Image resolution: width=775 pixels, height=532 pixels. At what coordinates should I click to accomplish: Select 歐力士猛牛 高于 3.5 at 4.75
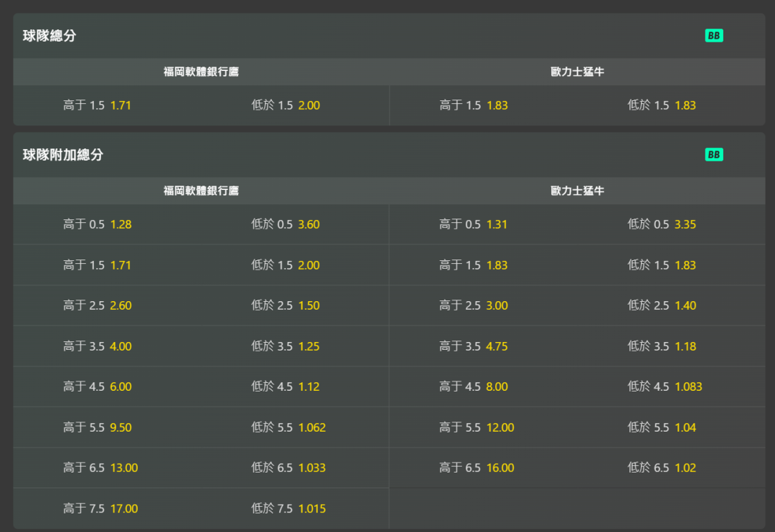(474, 346)
